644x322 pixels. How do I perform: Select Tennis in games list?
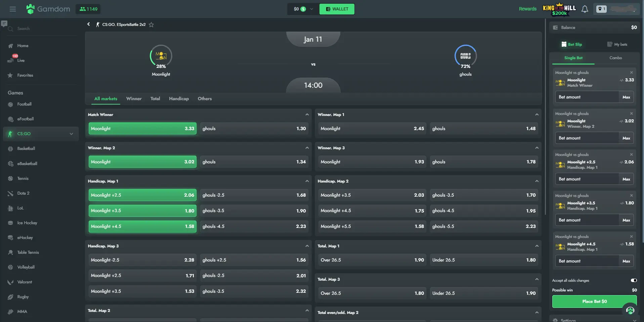point(23,178)
